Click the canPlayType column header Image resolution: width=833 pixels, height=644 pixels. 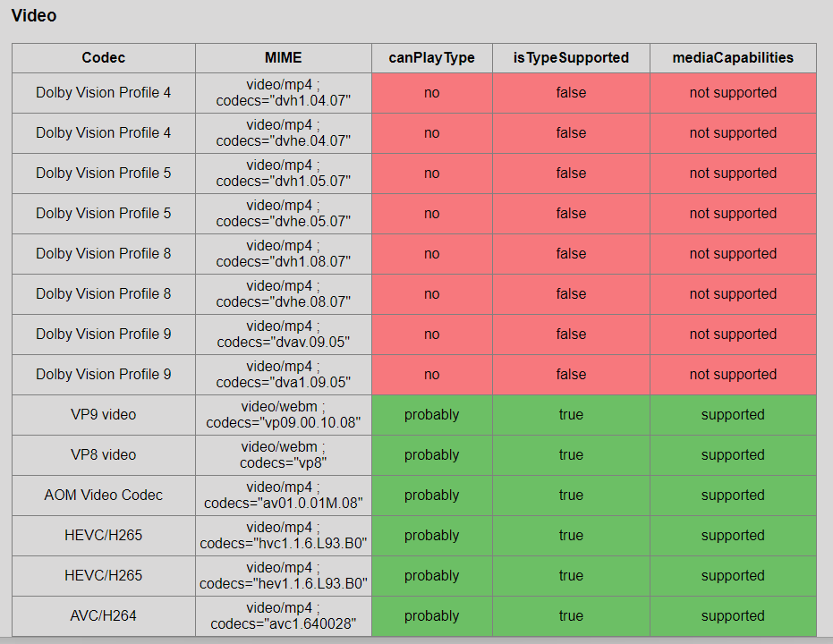pos(431,57)
